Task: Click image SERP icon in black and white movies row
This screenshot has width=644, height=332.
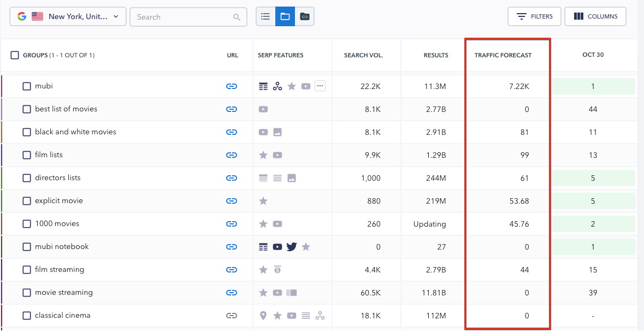Action: [277, 132]
